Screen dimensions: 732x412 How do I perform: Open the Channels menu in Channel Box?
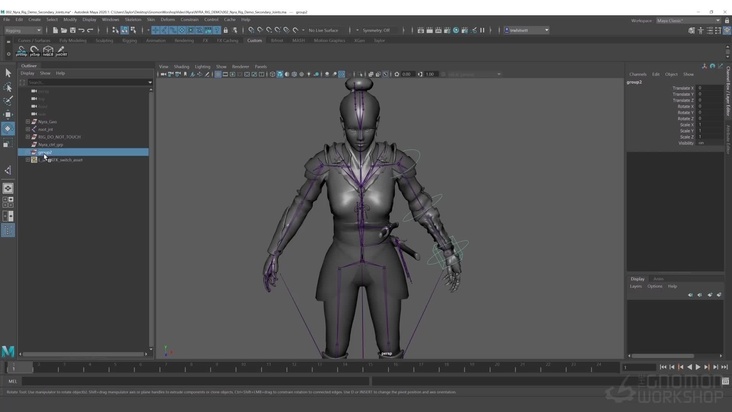coord(638,74)
